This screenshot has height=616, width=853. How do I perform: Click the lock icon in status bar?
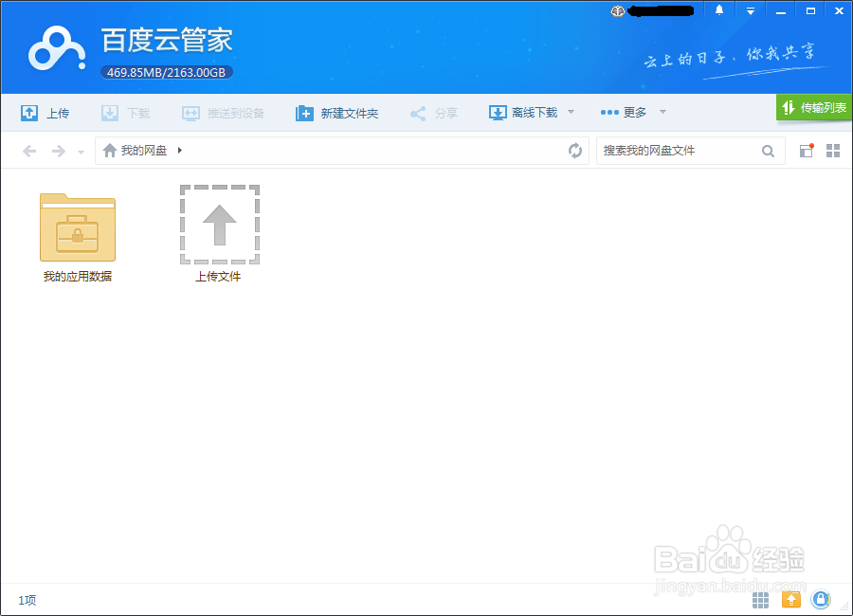821,600
